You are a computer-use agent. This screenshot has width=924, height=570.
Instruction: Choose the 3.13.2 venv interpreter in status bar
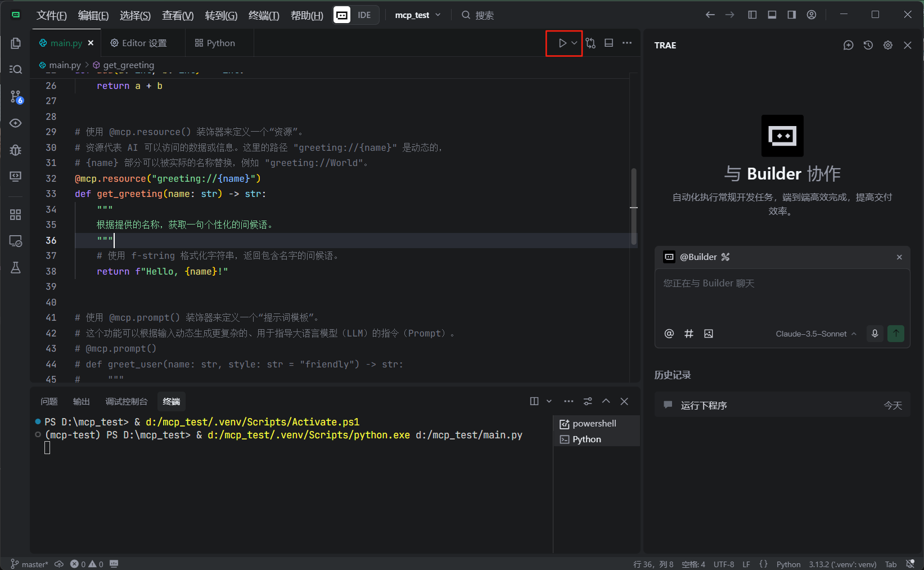[842, 564]
